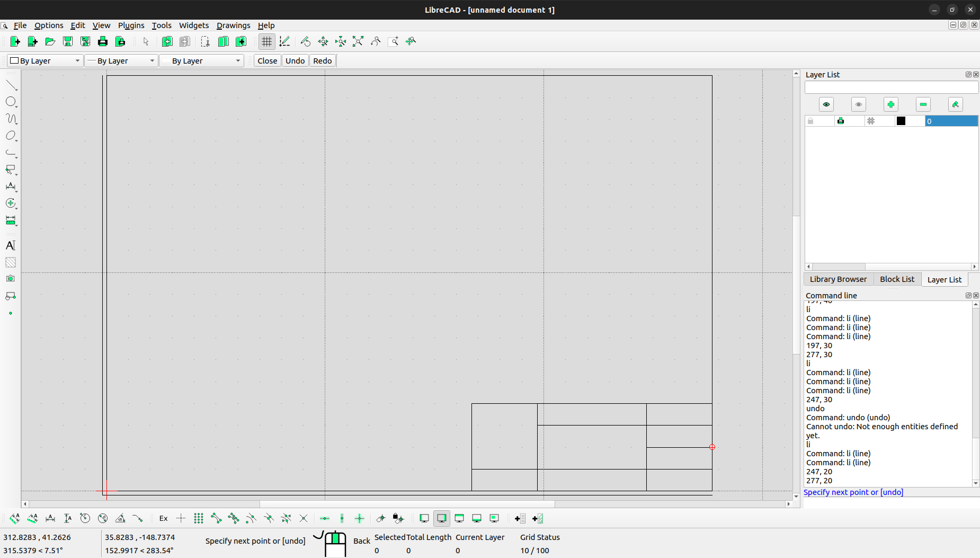
Task: Add a new layer with plus button
Action: tap(891, 104)
